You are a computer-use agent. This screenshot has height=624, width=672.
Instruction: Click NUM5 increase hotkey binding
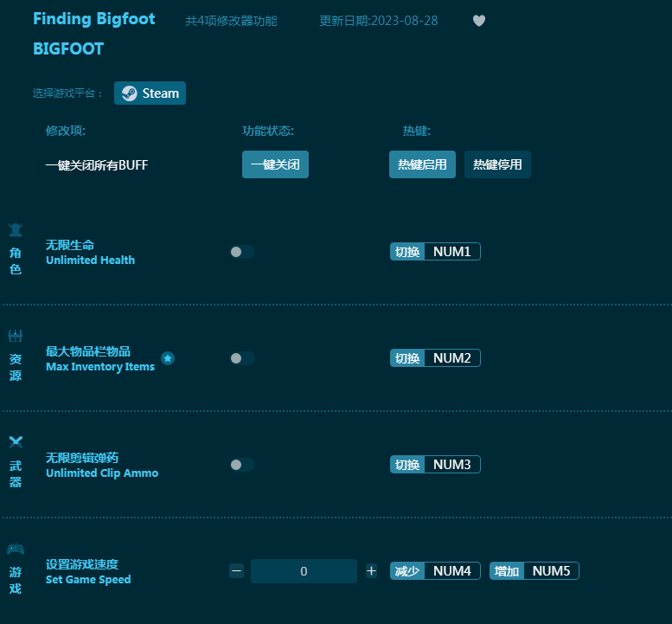[x=551, y=571]
